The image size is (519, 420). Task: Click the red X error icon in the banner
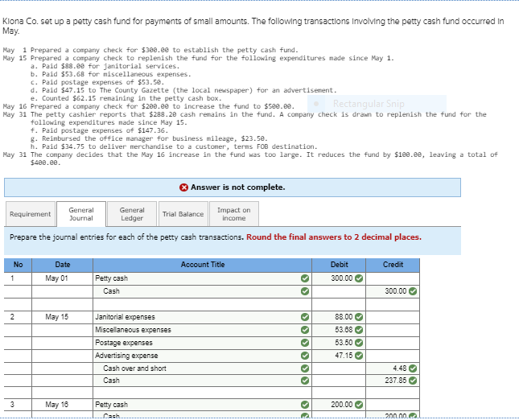coord(183,187)
